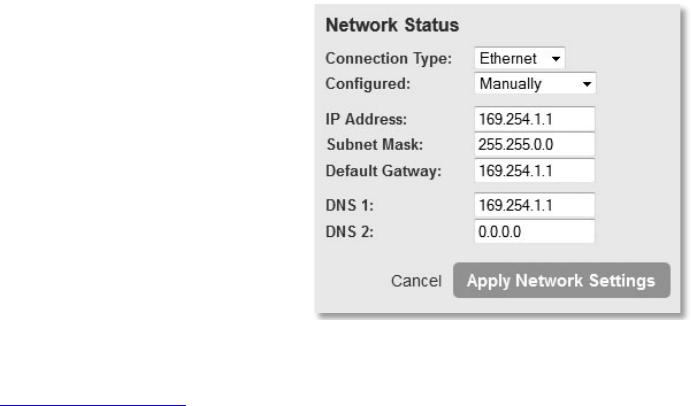Select the Default Gatway input box

(534, 168)
